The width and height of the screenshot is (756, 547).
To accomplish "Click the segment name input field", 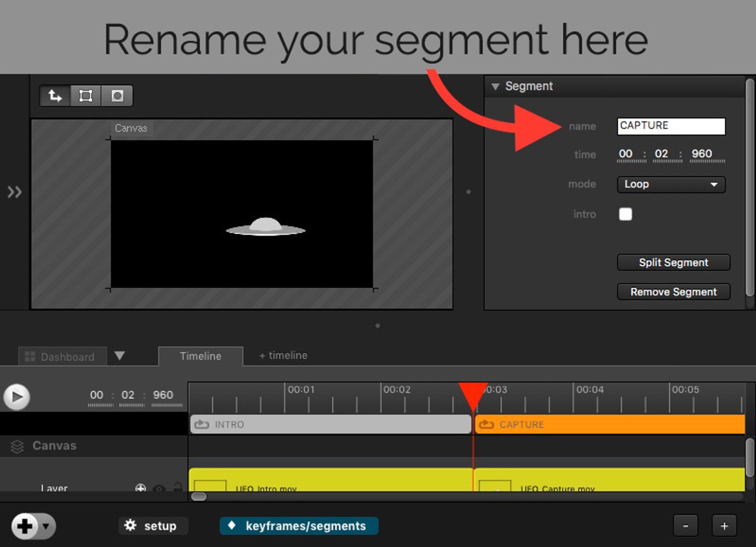I will coord(671,126).
